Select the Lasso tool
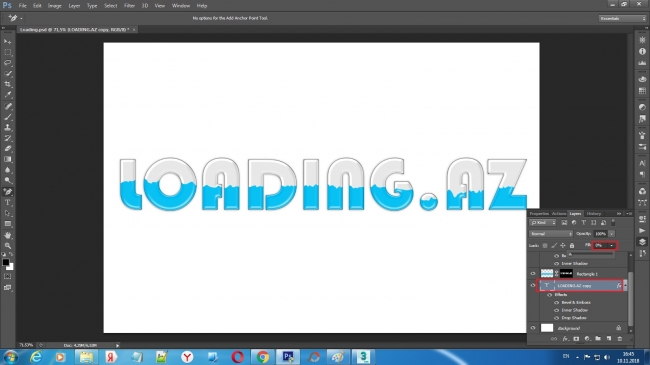Viewport: 650px width, 365px height. click(8, 63)
